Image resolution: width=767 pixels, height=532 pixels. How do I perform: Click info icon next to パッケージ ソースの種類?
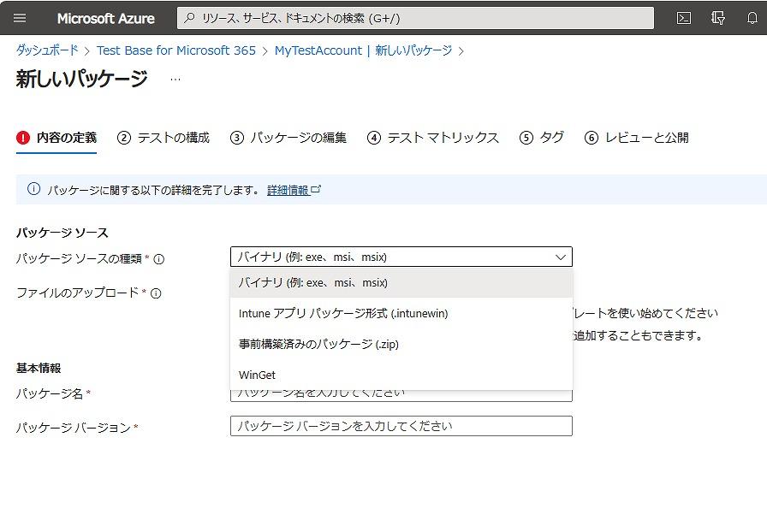pos(159,259)
